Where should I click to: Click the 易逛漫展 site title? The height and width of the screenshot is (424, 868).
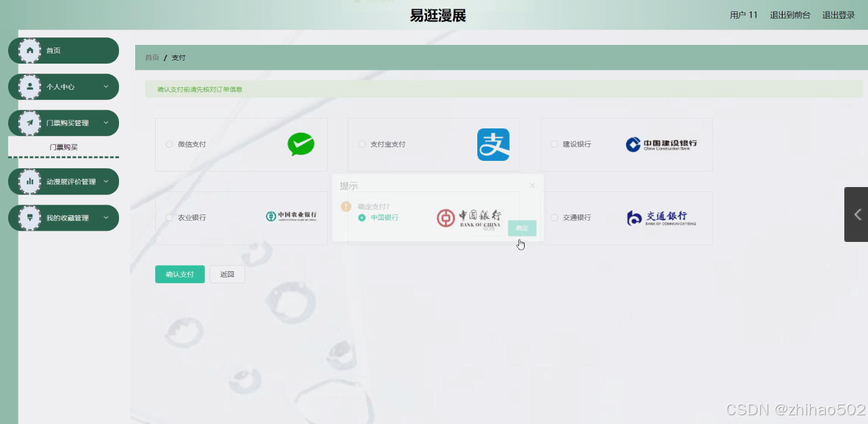(438, 16)
